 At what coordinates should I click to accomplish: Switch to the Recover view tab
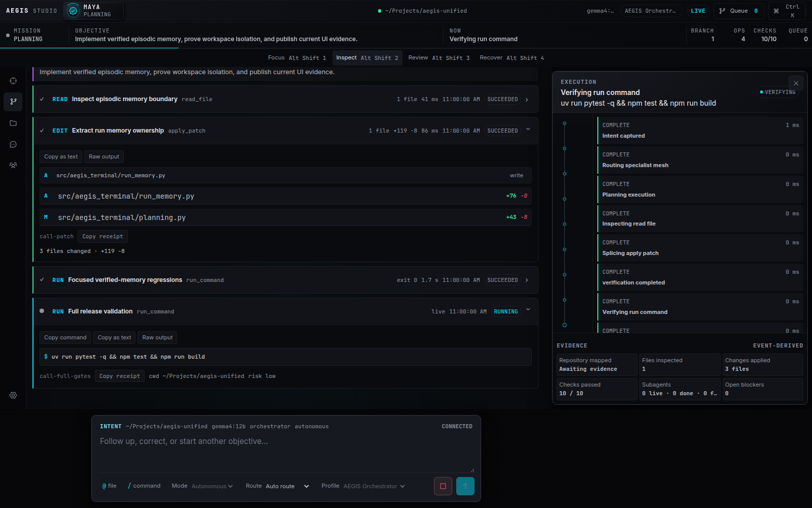pos(512,58)
